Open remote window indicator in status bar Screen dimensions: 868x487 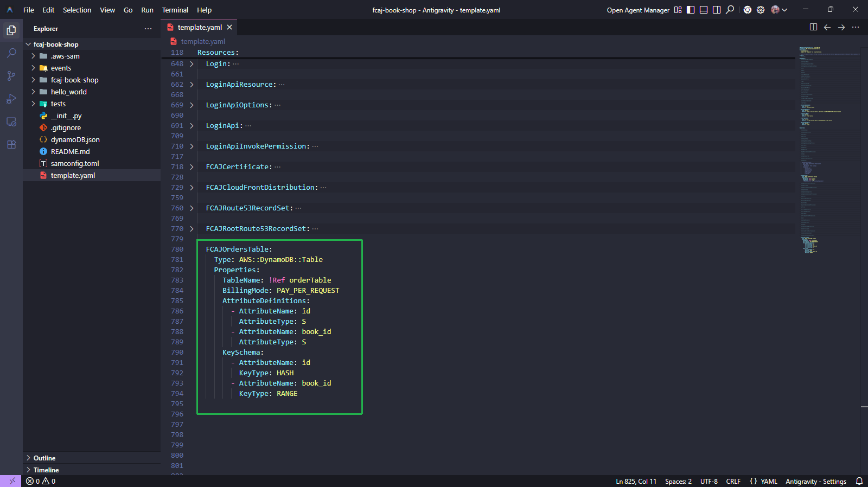click(x=11, y=481)
